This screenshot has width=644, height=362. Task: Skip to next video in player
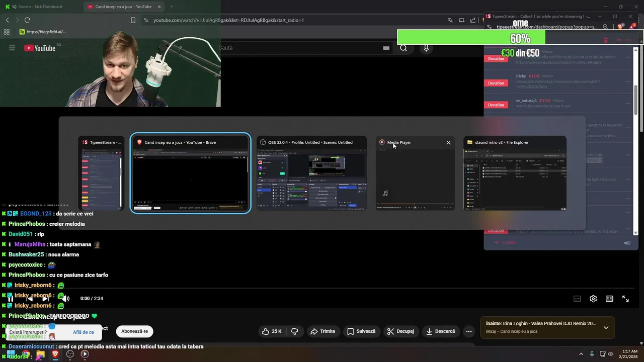46,299
